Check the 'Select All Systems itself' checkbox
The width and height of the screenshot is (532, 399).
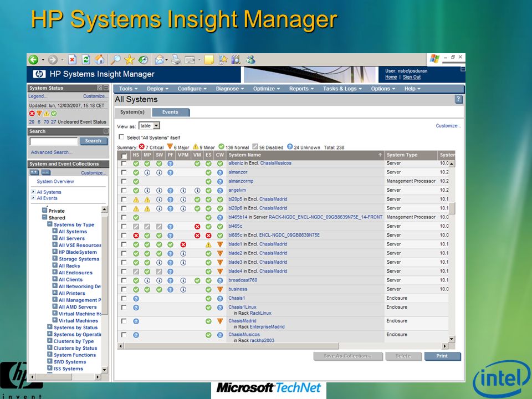click(121, 137)
